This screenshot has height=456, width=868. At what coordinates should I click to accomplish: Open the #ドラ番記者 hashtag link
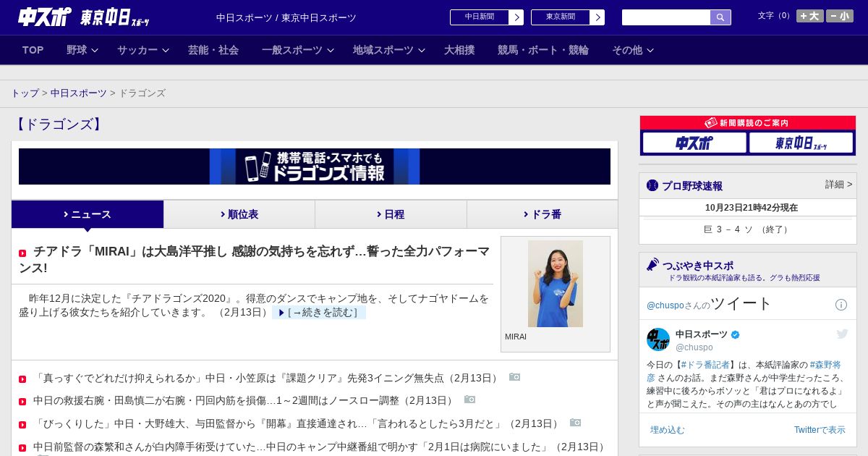click(x=705, y=365)
